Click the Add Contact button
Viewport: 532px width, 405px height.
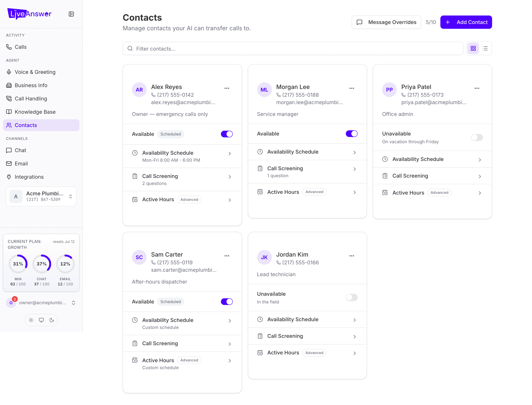point(466,22)
